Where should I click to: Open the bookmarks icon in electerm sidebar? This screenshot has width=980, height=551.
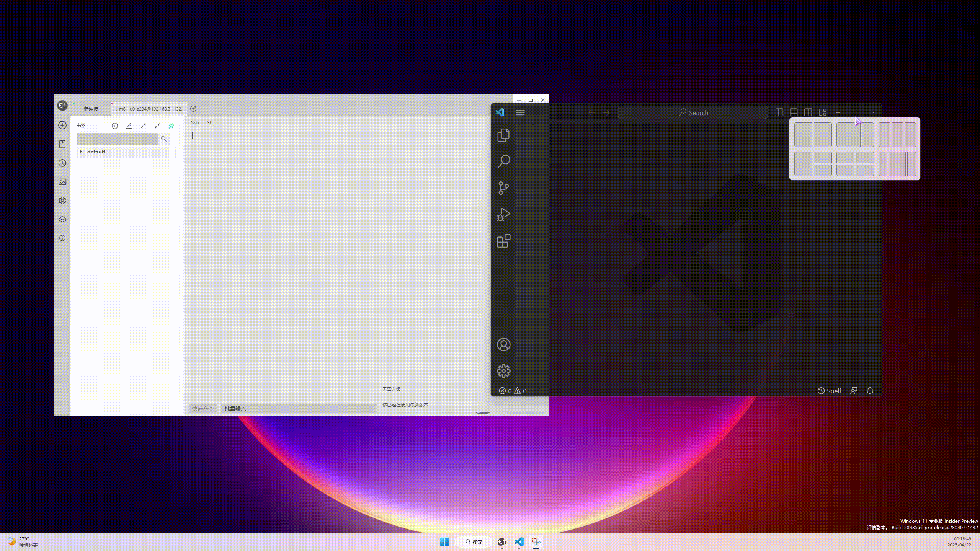pyautogui.click(x=62, y=144)
